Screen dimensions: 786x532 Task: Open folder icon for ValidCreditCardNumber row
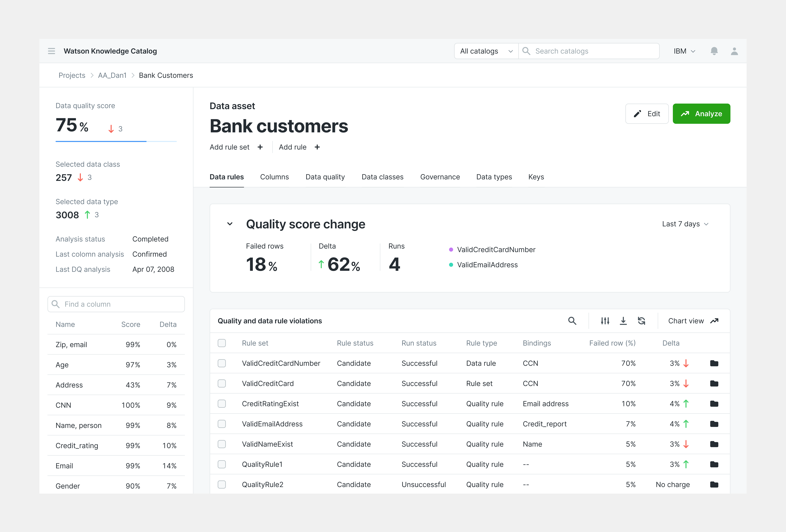point(714,363)
